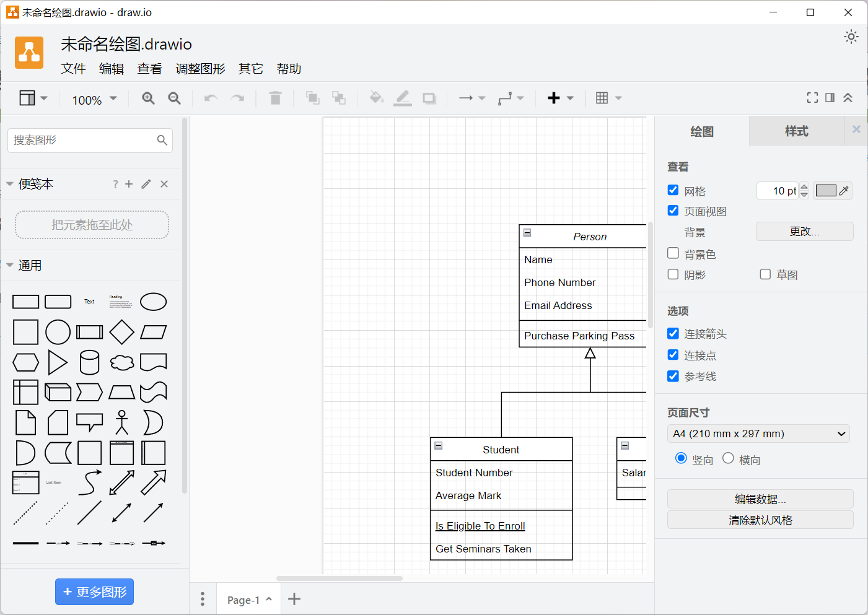
Task: Uncheck the 参考线 checkbox
Action: pos(673,375)
